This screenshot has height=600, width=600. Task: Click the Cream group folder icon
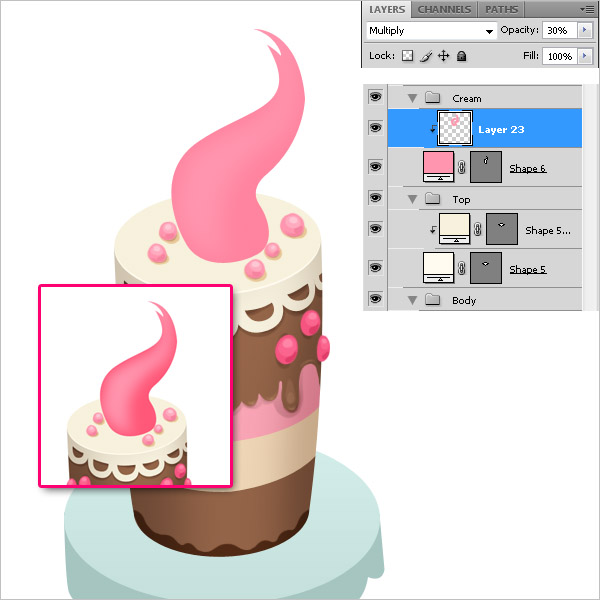(432, 97)
